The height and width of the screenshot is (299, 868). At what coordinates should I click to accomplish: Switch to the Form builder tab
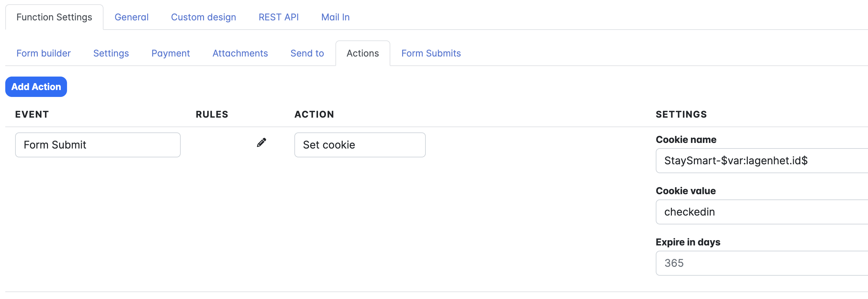(43, 53)
